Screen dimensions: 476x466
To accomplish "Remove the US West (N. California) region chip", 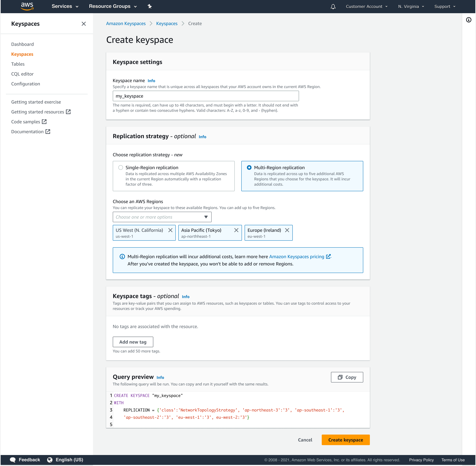I will (x=171, y=230).
